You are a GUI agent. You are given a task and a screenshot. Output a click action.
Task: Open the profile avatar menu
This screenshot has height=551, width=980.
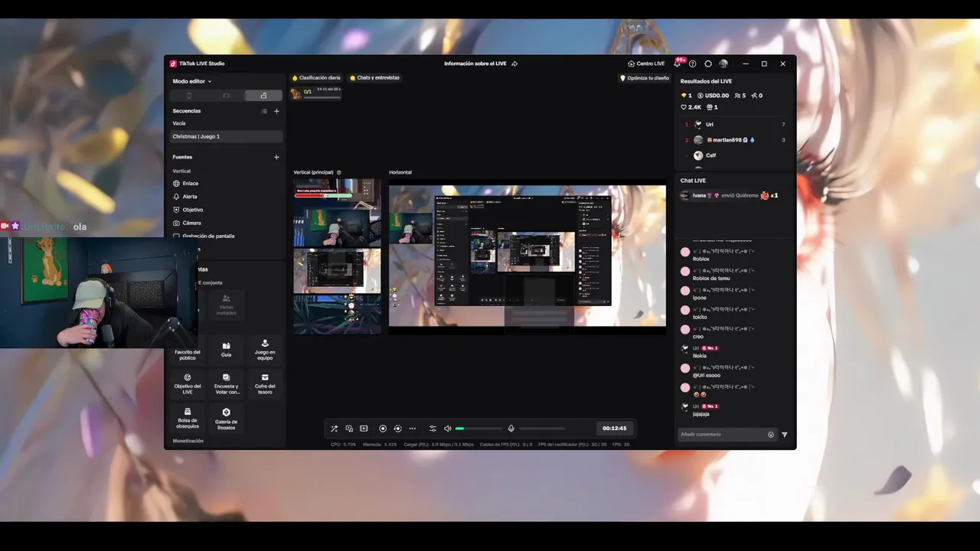724,64
